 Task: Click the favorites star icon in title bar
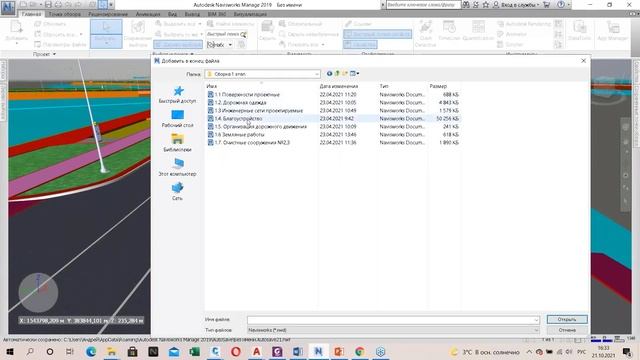click(x=486, y=4)
